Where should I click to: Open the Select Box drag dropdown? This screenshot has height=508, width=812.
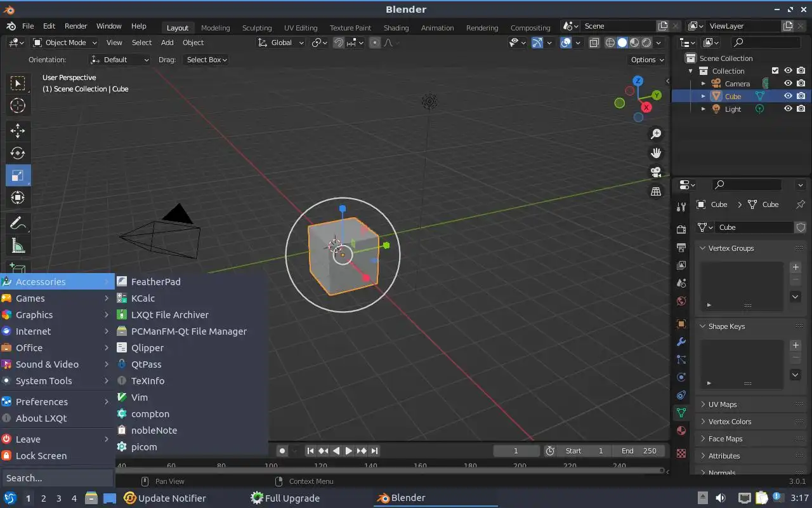pyautogui.click(x=206, y=60)
